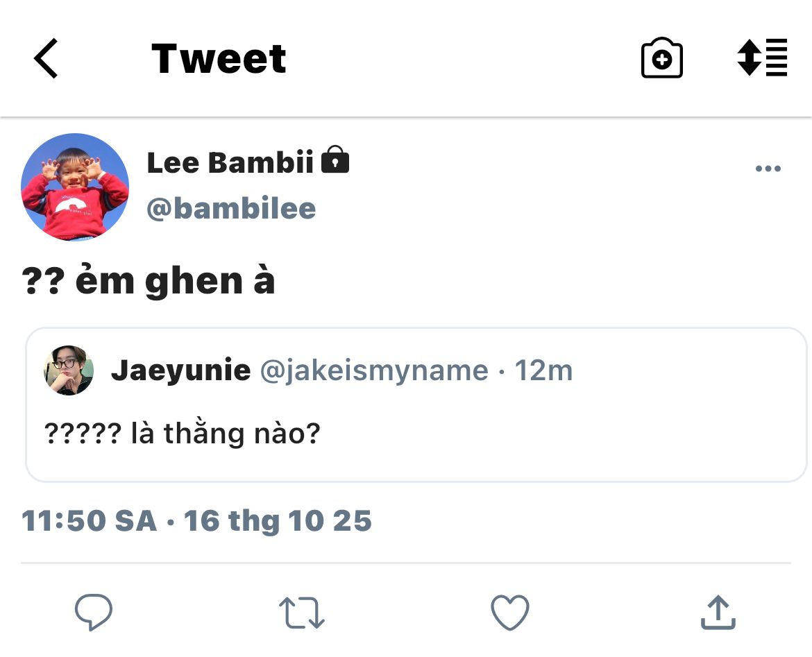812x657 pixels.
Task: Share the tweet using the upload icon
Action: click(718, 613)
